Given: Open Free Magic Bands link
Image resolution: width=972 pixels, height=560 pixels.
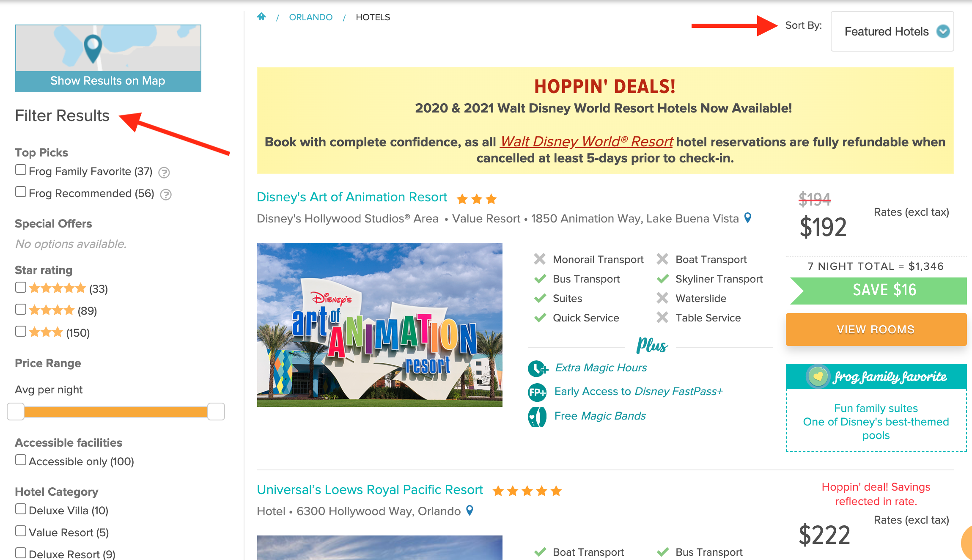Looking at the screenshot, I should click(x=600, y=416).
